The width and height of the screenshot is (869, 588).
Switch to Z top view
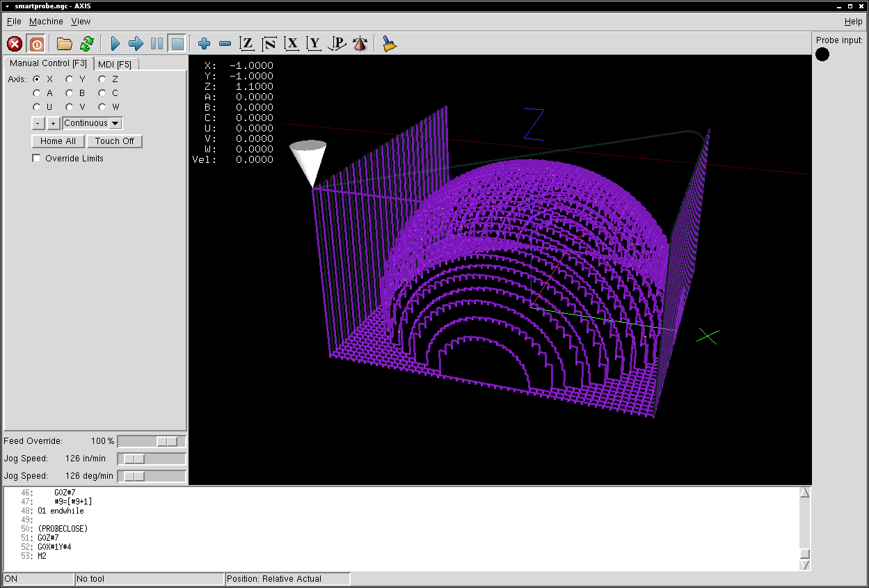point(246,44)
